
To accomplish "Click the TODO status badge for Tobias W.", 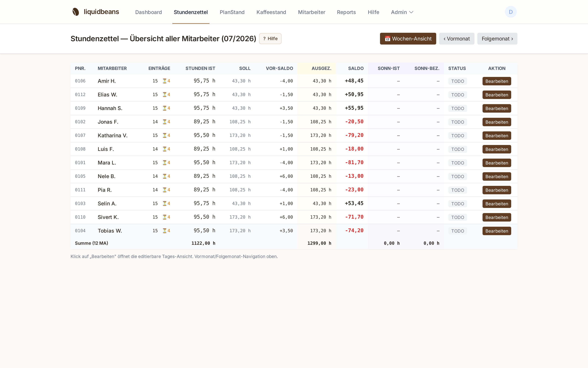I will tap(458, 231).
